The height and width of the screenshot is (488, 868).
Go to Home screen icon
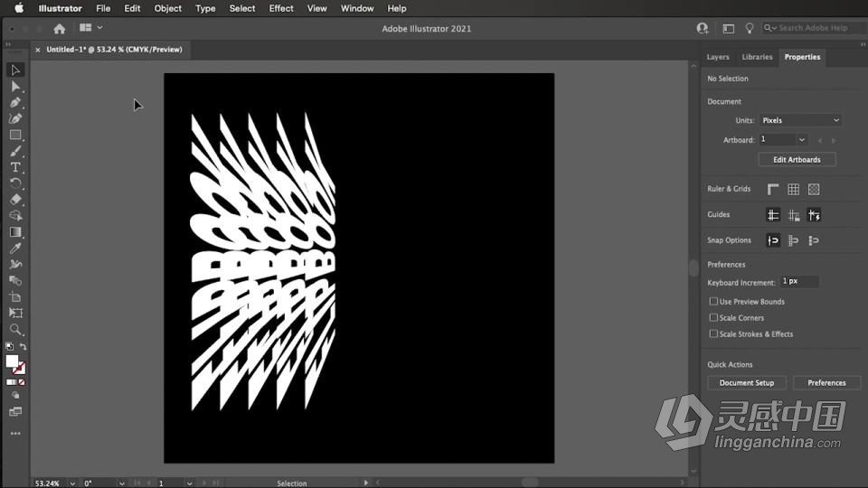(x=60, y=29)
